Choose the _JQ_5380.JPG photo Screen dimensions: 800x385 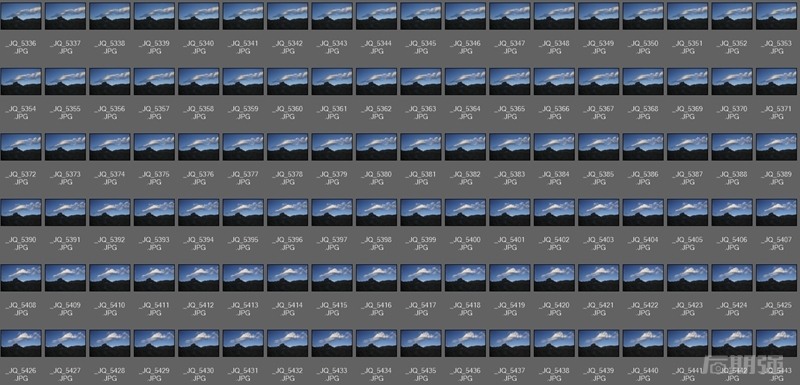[377, 147]
